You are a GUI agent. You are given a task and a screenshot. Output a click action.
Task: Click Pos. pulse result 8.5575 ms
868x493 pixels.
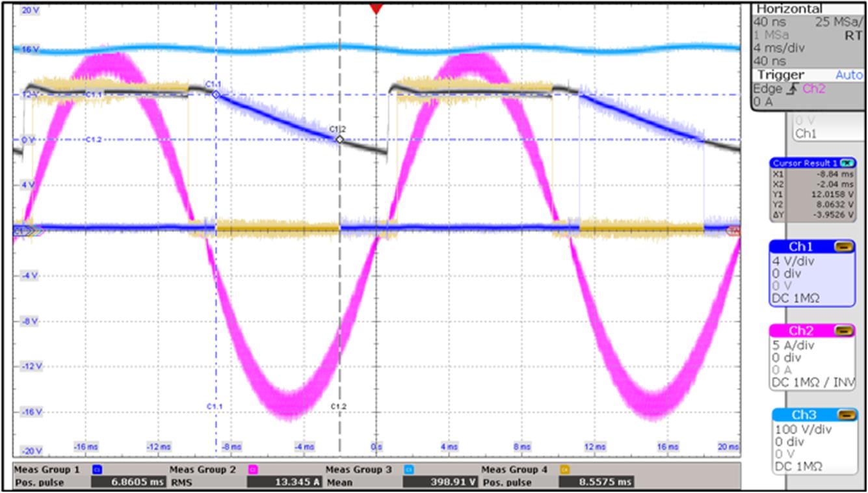[x=596, y=483]
